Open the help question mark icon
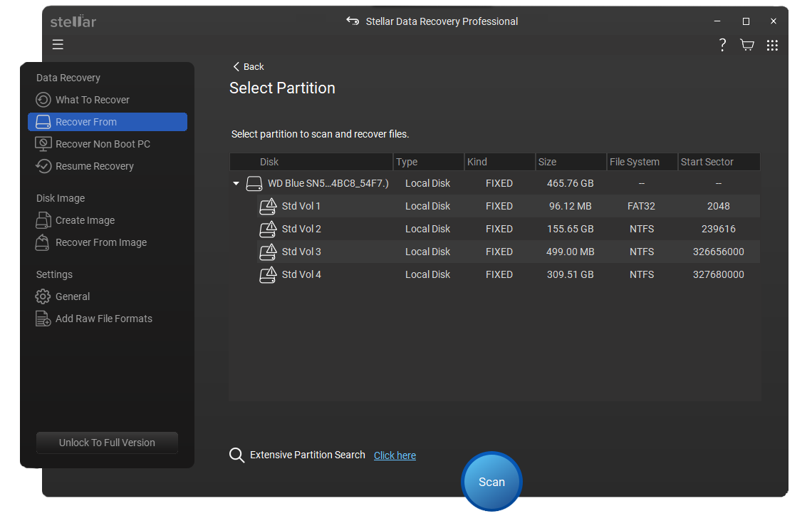 (x=722, y=45)
